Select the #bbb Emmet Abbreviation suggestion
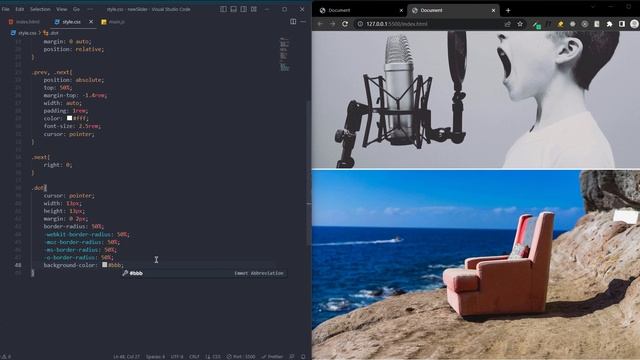The width and height of the screenshot is (640, 360). coord(204,273)
